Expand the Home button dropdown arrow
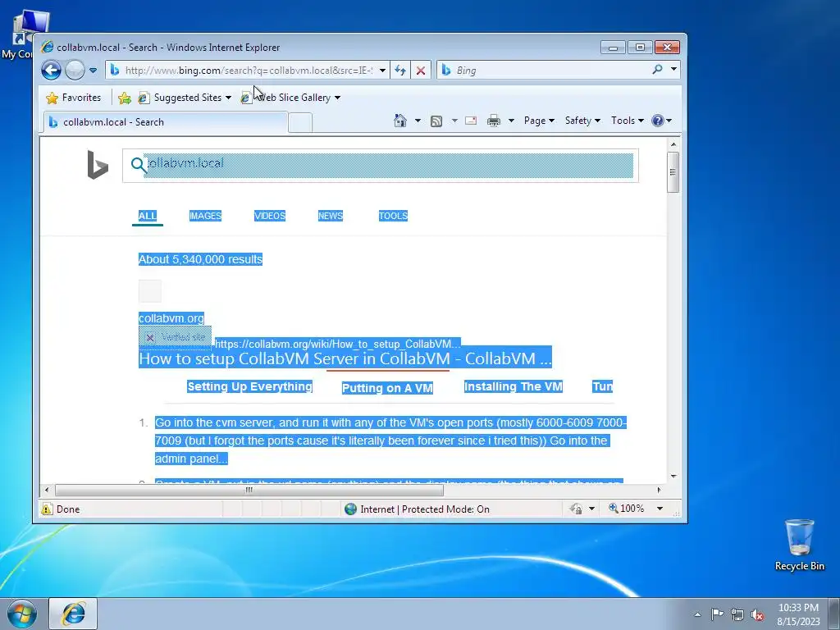Screen dimensions: 840x630 click(418, 121)
